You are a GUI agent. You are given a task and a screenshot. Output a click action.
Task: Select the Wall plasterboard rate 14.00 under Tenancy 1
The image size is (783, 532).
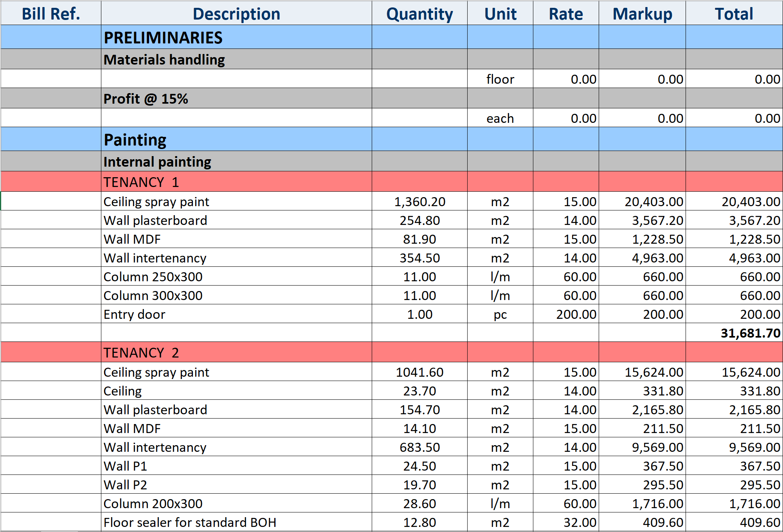pos(580,220)
